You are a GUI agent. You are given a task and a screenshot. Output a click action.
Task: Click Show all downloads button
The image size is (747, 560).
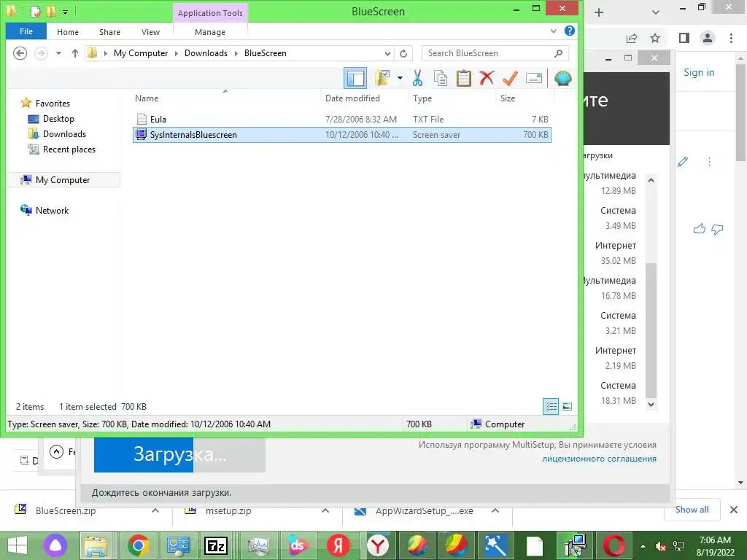pos(692,510)
